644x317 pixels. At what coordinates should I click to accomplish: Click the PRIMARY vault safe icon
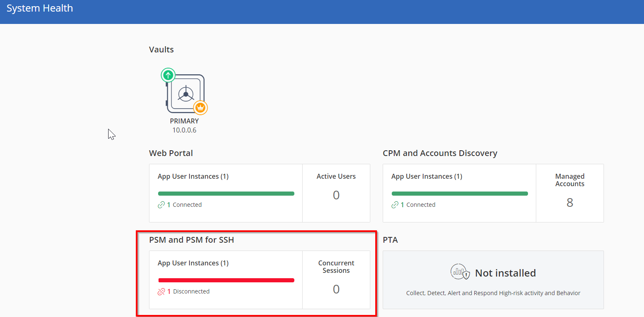[185, 94]
